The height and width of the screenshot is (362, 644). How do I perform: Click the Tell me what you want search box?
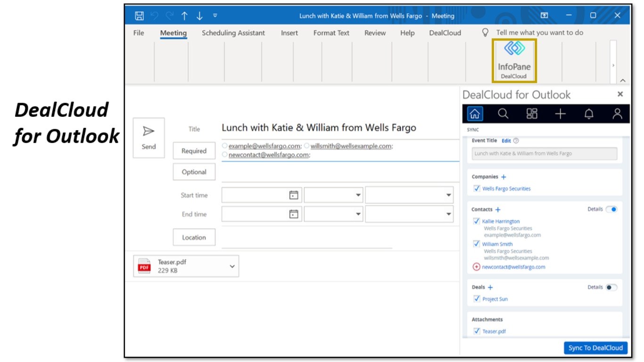point(540,33)
